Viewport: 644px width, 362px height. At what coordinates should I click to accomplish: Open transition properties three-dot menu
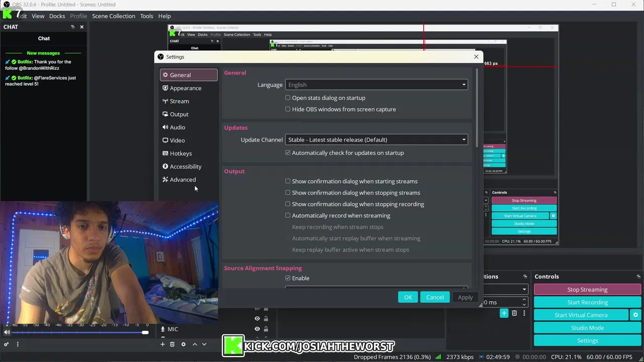[x=524, y=313]
